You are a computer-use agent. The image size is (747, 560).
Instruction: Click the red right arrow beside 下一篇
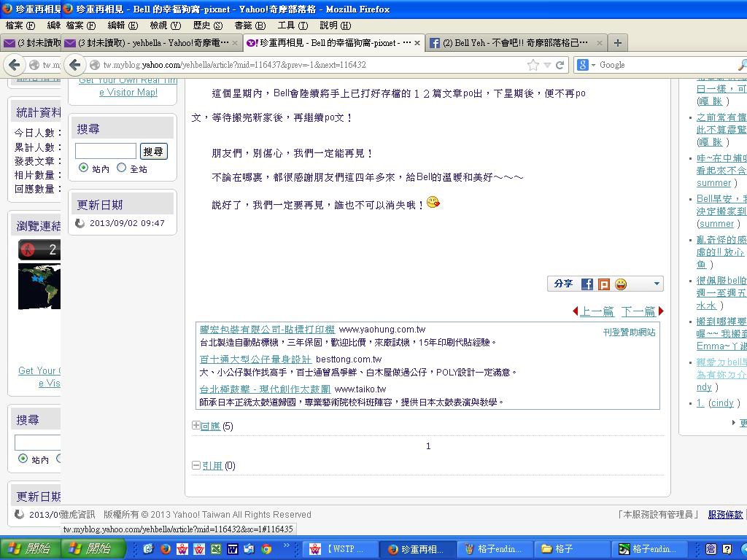(x=661, y=311)
